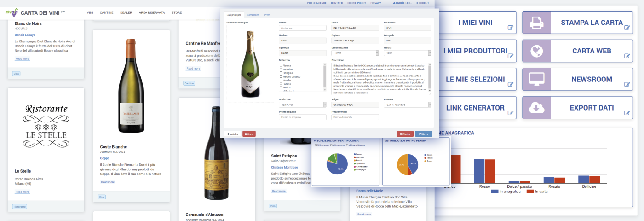Check the Riserva definition checkbox

click(281, 65)
